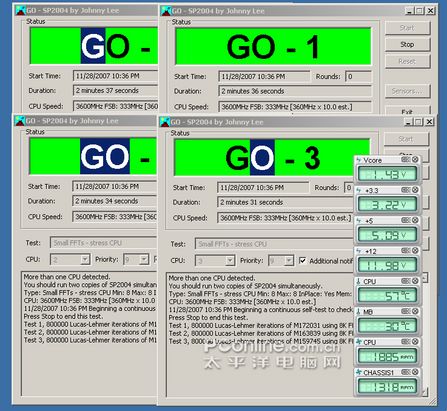Click app icon in GO - 1 window title bar
This screenshot has width=447, height=411.
click(x=166, y=11)
